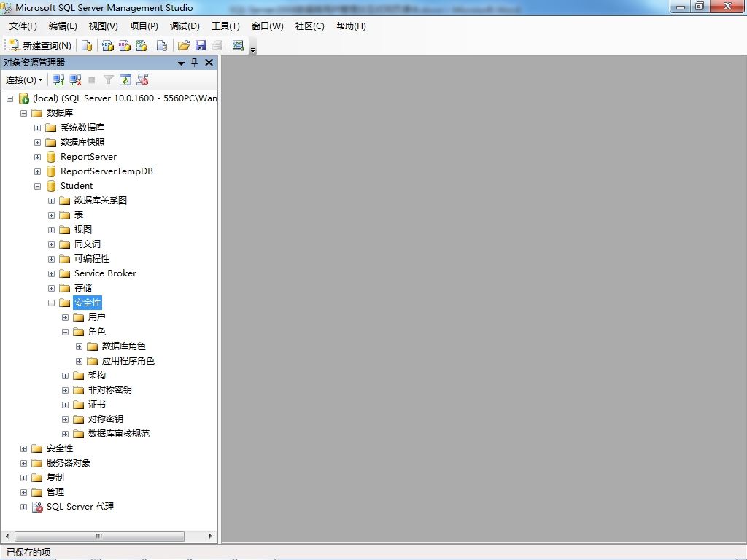The height and width of the screenshot is (560, 747).
Task: Select the 架构 tree item
Action: [97, 376]
